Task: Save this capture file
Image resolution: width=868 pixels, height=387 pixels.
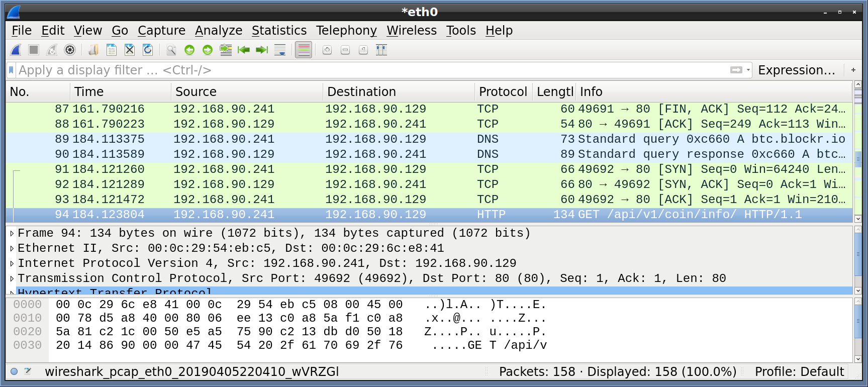Action: point(112,50)
